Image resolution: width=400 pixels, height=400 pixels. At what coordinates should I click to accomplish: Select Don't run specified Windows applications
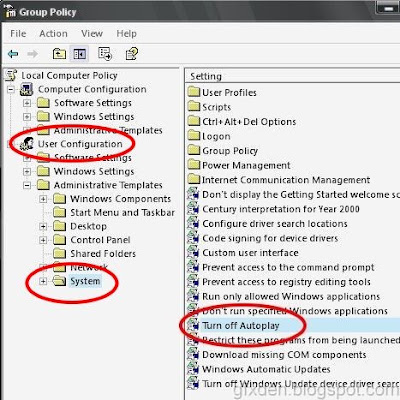(295, 311)
